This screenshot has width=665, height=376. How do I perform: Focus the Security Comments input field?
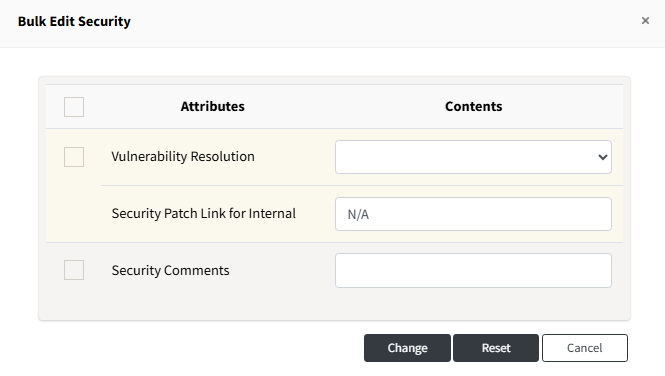[473, 270]
